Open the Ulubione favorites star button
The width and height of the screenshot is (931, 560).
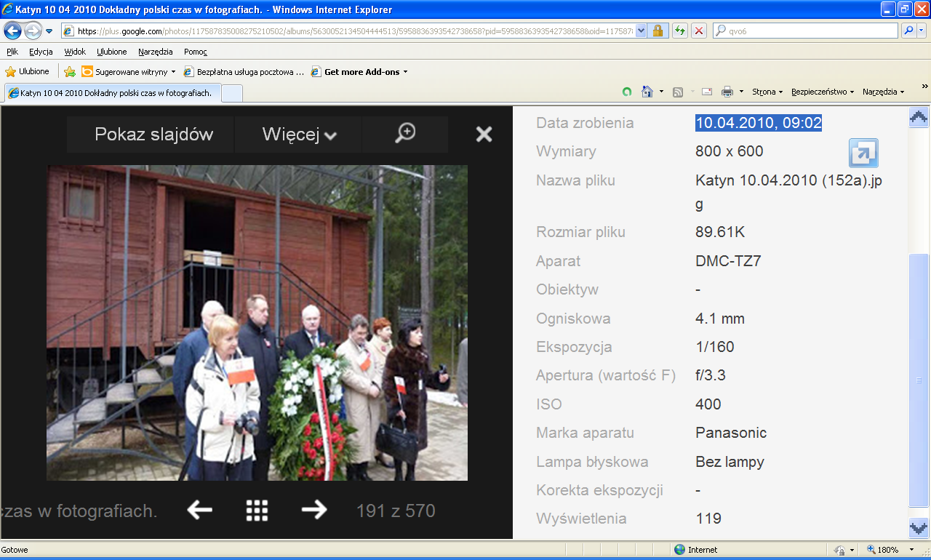pyautogui.click(x=28, y=71)
